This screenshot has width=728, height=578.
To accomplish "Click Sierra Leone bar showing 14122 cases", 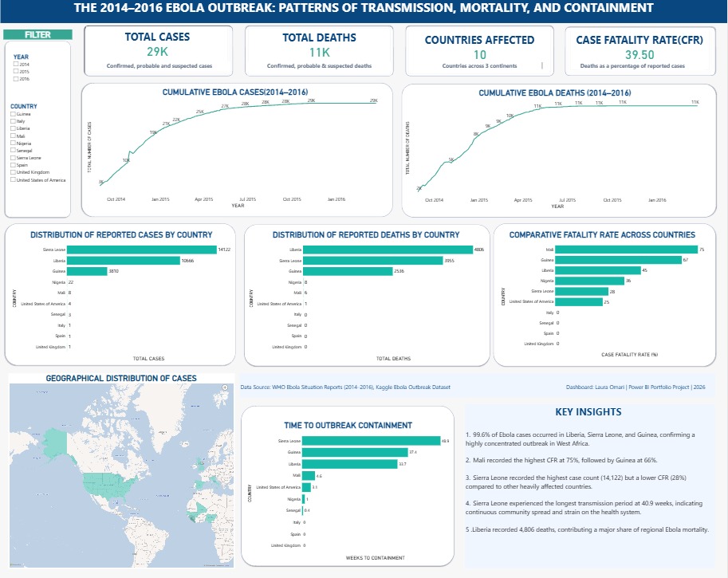I will pos(142,250).
